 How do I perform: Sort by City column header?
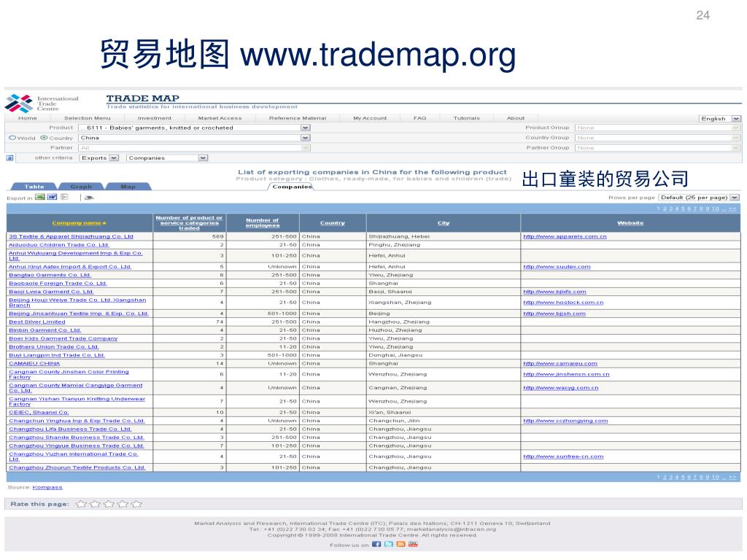pos(444,223)
